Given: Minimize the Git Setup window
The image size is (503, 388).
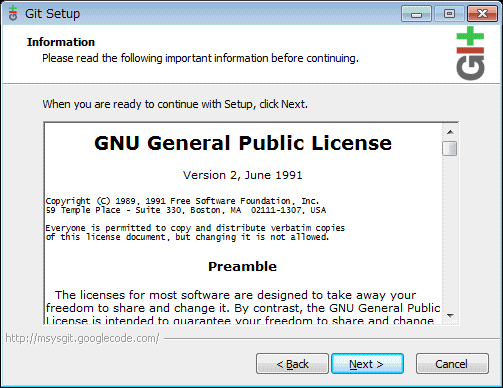Looking at the screenshot, I should (416, 14).
